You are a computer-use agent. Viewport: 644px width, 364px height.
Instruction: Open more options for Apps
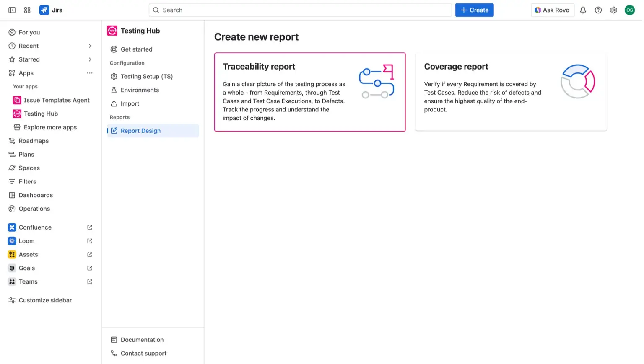click(x=89, y=73)
